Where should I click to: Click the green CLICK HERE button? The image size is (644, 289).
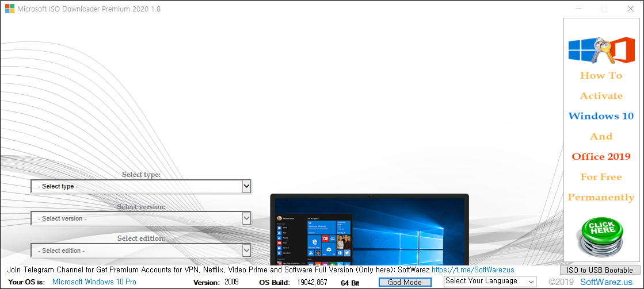pyautogui.click(x=601, y=236)
